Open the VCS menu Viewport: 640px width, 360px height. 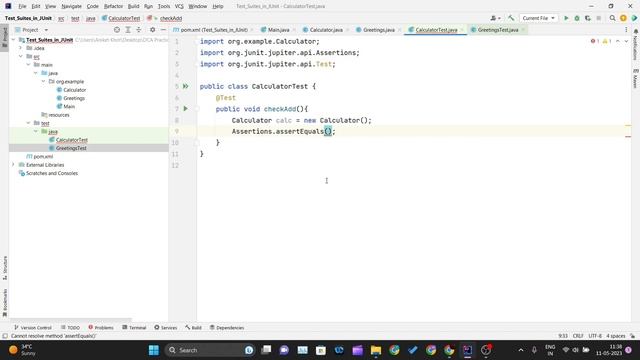click(179, 6)
